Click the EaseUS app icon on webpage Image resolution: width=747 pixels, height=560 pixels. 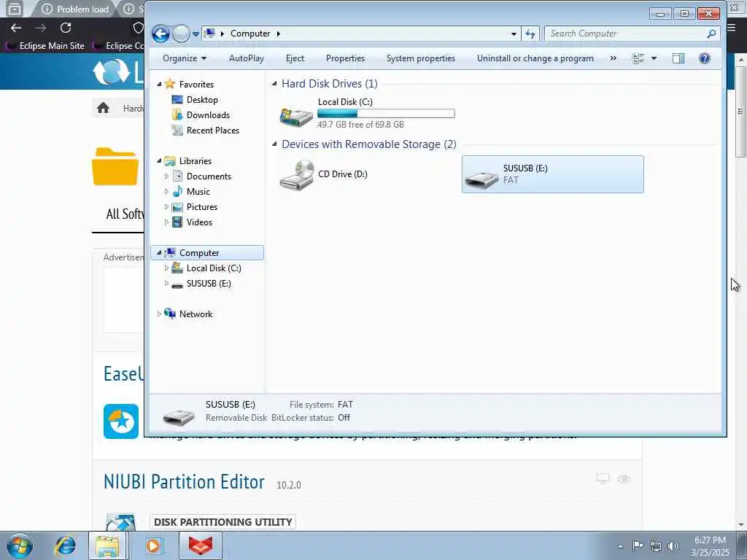[121, 421]
